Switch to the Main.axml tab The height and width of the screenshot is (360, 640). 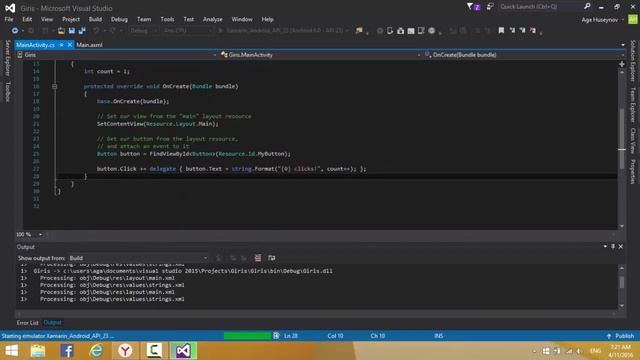pyautogui.click(x=89, y=45)
